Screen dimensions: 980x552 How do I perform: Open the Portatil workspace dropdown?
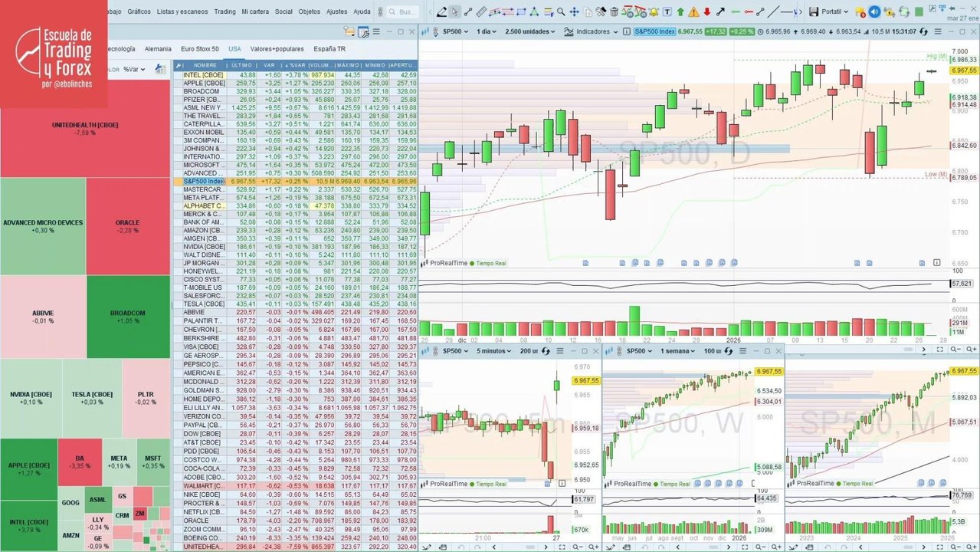point(835,11)
